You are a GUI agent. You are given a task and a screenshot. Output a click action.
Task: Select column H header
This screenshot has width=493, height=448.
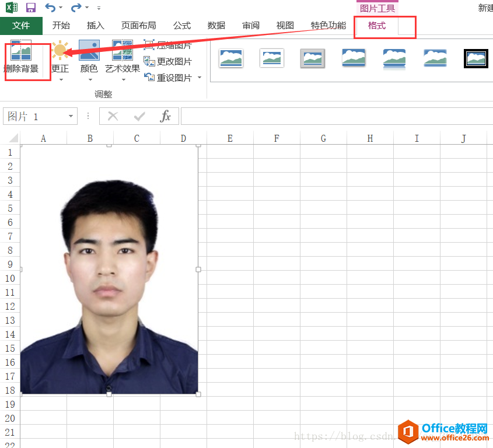(370, 138)
